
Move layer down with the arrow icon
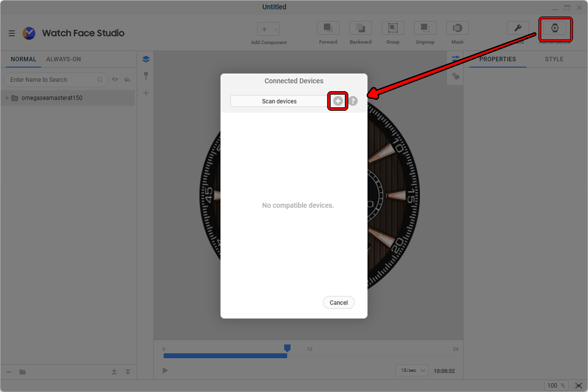click(127, 372)
